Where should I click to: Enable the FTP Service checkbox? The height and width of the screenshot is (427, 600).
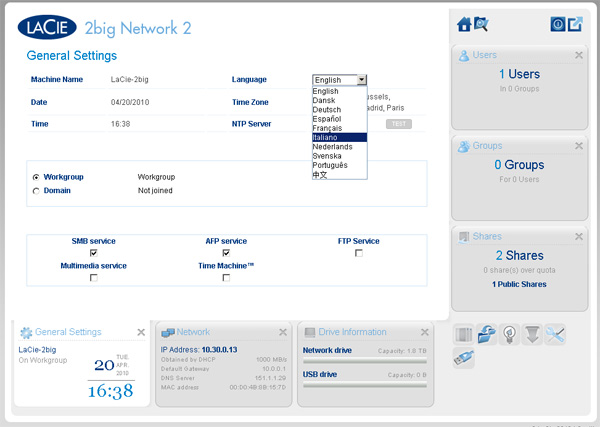point(359,253)
